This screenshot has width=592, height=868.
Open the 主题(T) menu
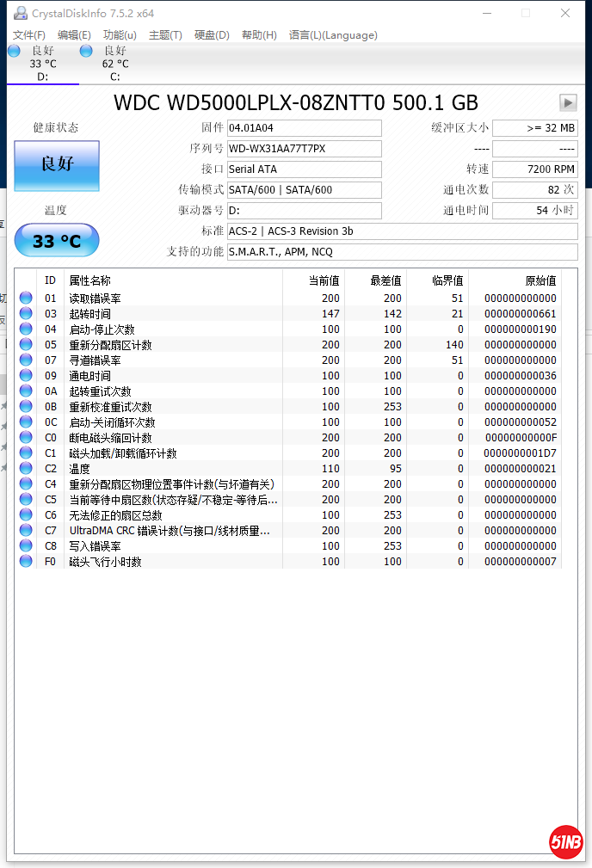pos(165,35)
